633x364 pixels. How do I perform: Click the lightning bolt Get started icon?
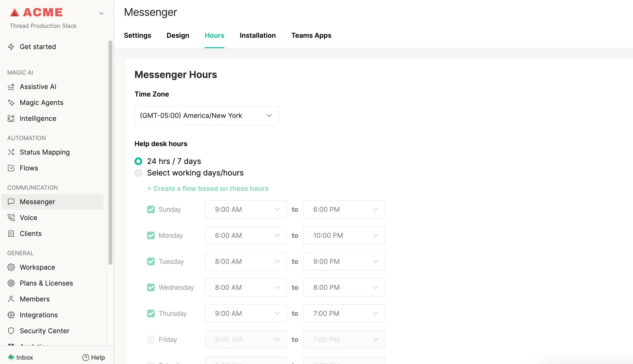(11, 47)
